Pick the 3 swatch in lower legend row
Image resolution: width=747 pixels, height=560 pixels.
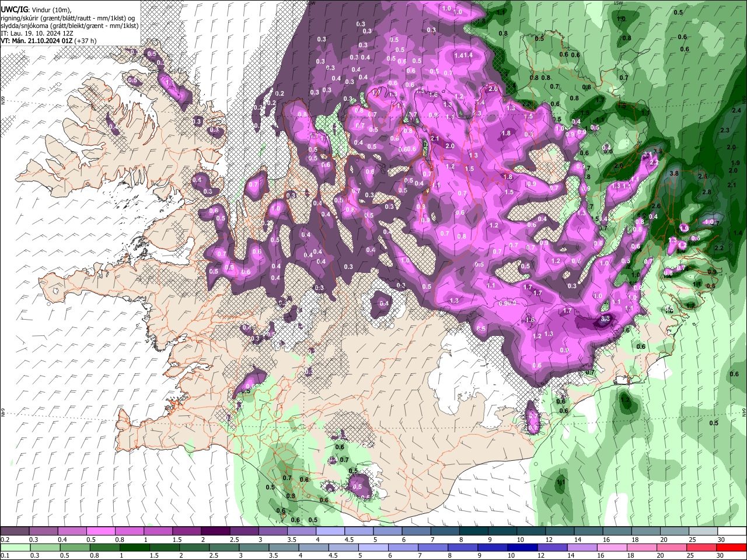pos(254,547)
